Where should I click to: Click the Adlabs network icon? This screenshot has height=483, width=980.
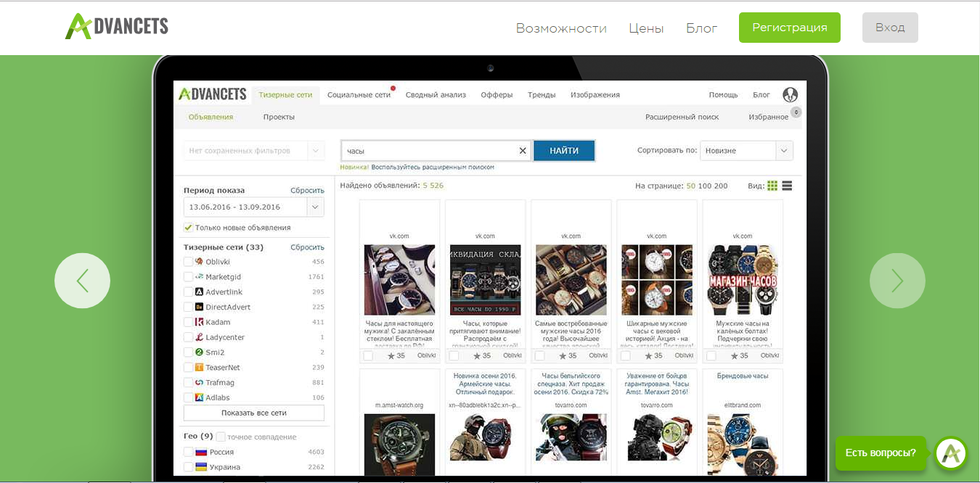pyautogui.click(x=199, y=398)
